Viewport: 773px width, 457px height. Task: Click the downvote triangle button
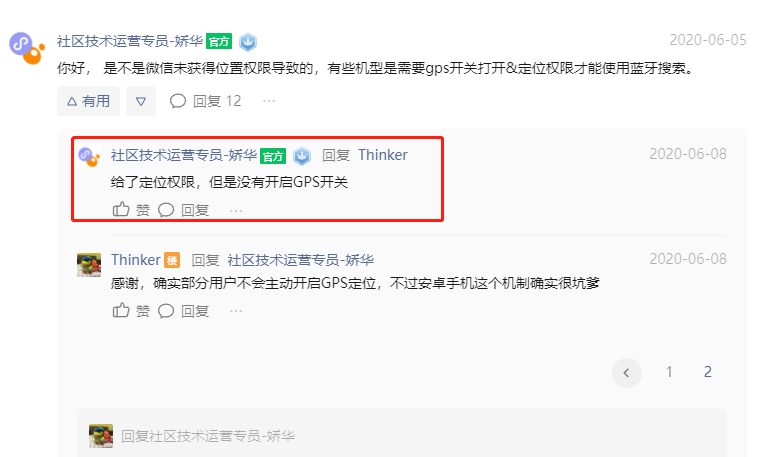point(141,101)
